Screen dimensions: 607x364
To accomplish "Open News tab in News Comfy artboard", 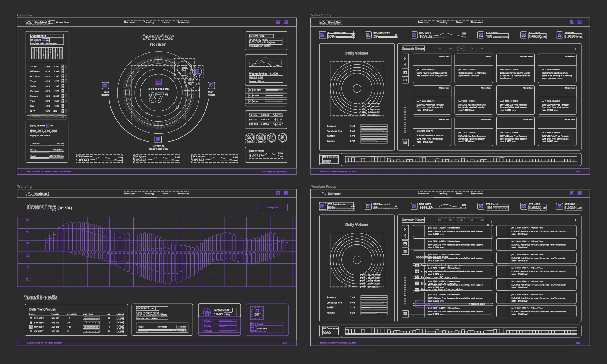I will click(x=459, y=22).
